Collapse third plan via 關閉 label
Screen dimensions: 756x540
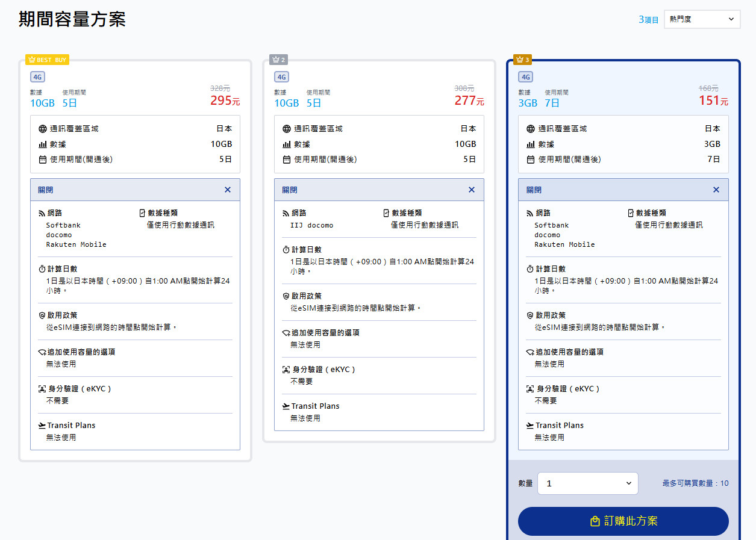[534, 190]
